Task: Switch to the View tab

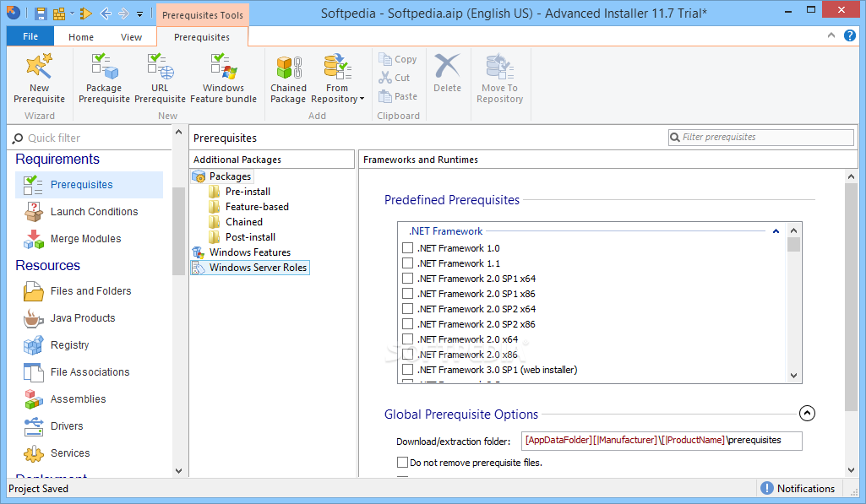Action: 132,37
